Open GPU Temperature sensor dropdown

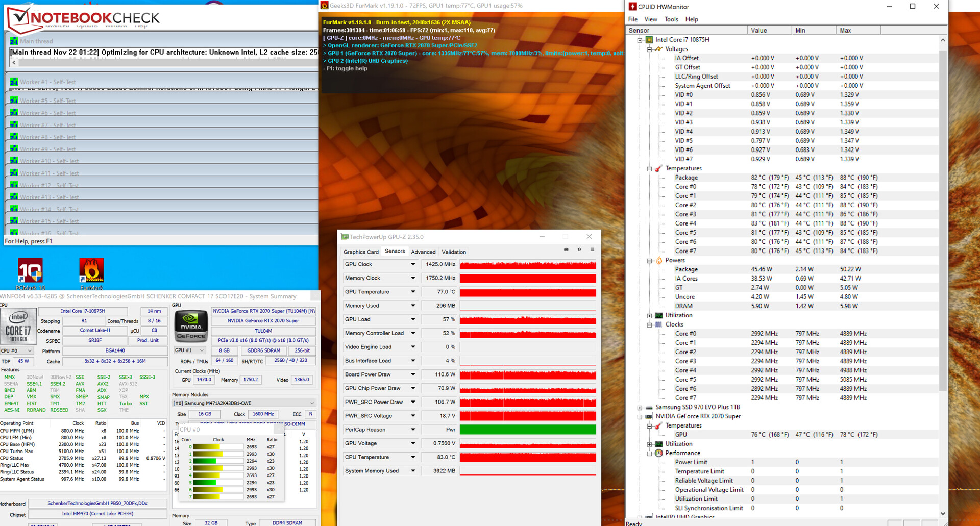(412, 292)
